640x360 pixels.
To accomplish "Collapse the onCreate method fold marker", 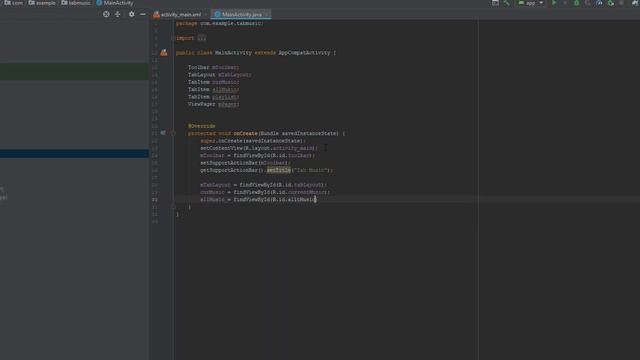I will 173,133.
